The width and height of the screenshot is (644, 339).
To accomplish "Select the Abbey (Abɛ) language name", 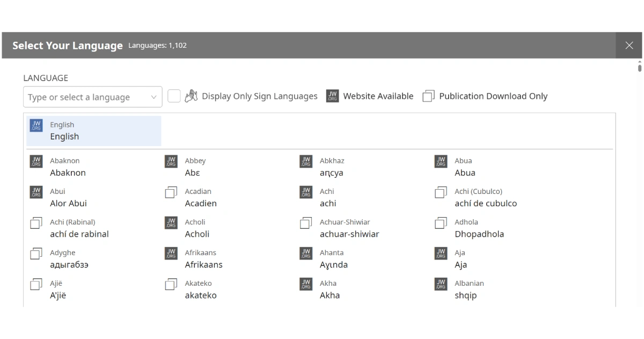I will pos(192,173).
